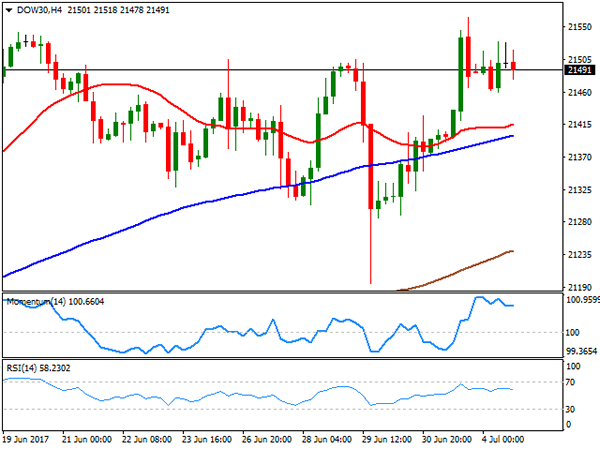Click the 29 Jun 12:00 time label
The image size is (600, 450).
(x=387, y=439)
